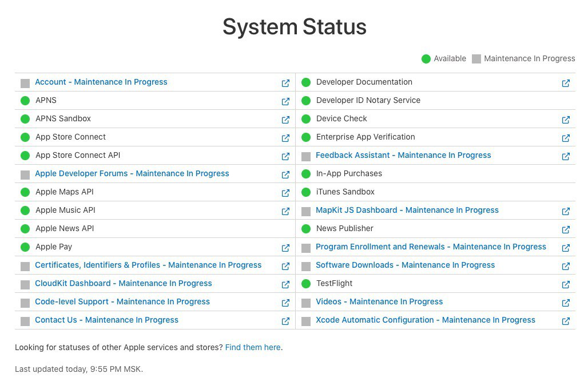Select the TestFlight row text

(334, 283)
